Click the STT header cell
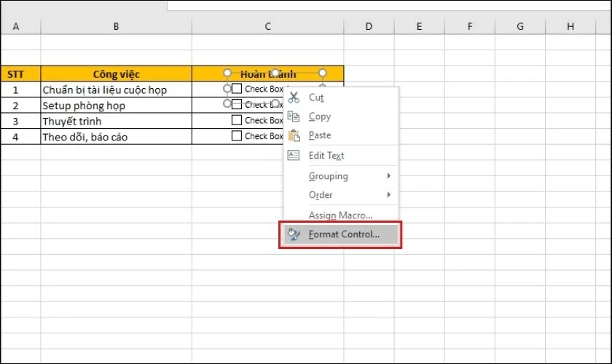The height and width of the screenshot is (364, 612). 20,74
